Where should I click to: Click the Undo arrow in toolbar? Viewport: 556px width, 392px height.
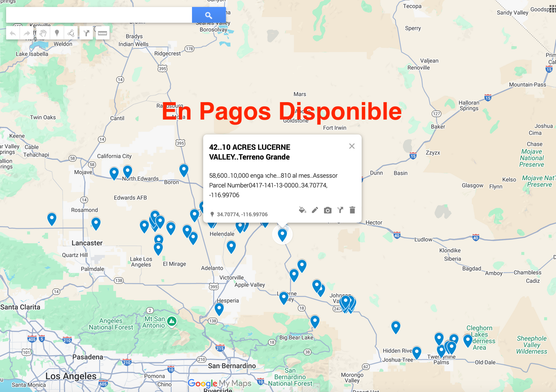(13, 33)
